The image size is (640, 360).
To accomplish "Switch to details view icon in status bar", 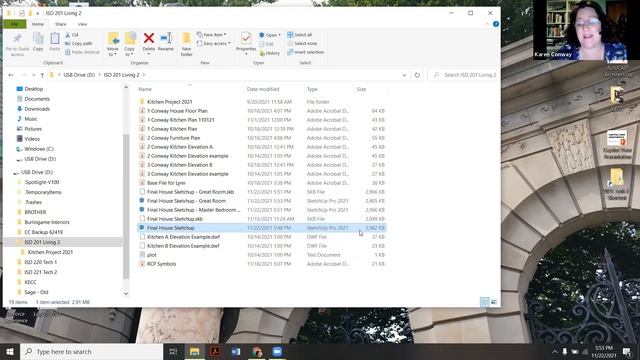I will click(484, 302).
